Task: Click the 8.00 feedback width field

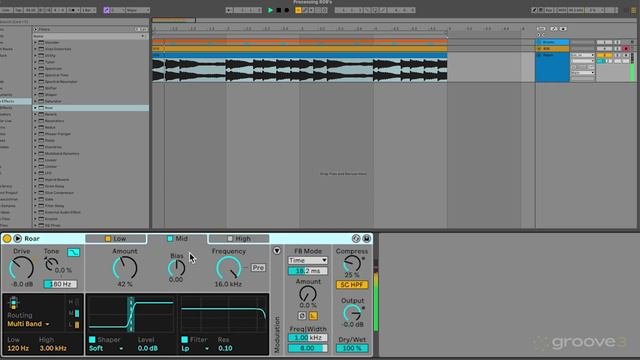Action: pos(308,348)
